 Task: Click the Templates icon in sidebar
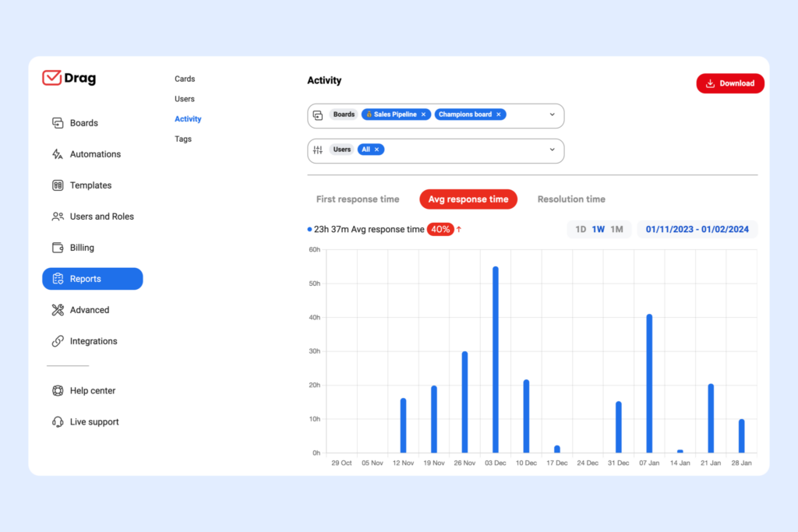[58, 185]
